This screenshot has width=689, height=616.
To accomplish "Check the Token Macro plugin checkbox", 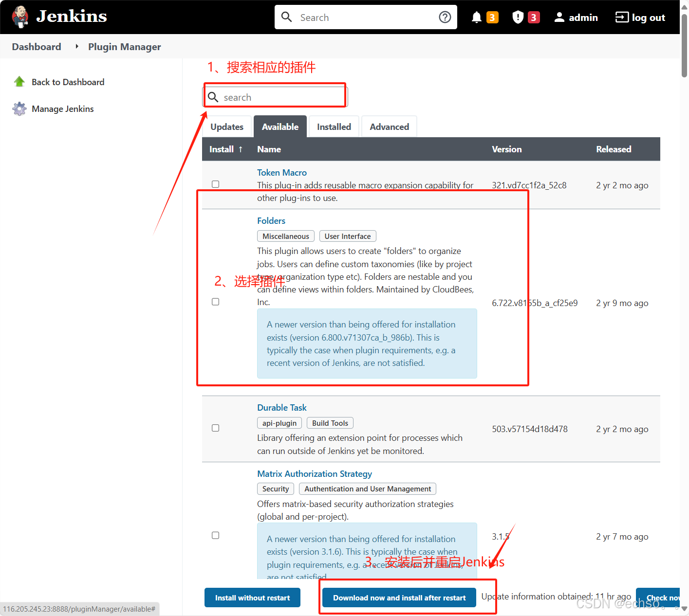I will [x=215, y=184].
